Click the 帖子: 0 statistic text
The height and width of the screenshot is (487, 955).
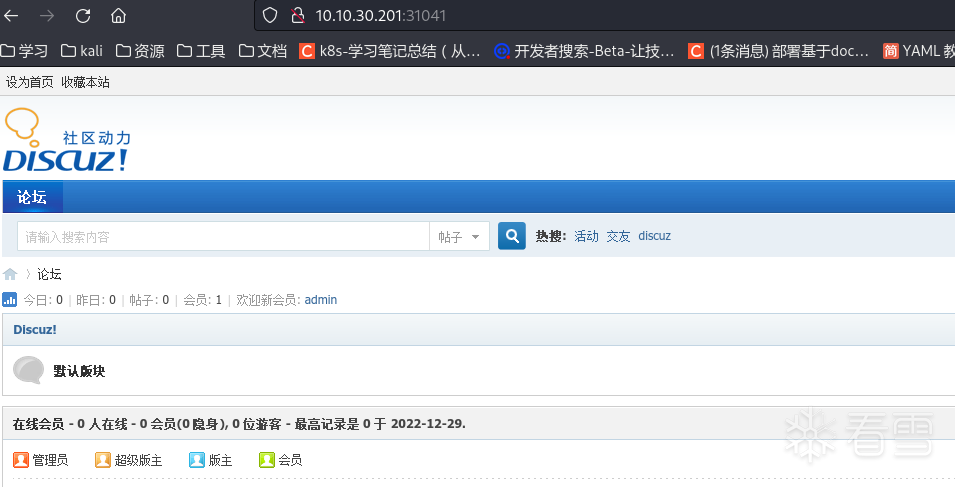(149, 300)
